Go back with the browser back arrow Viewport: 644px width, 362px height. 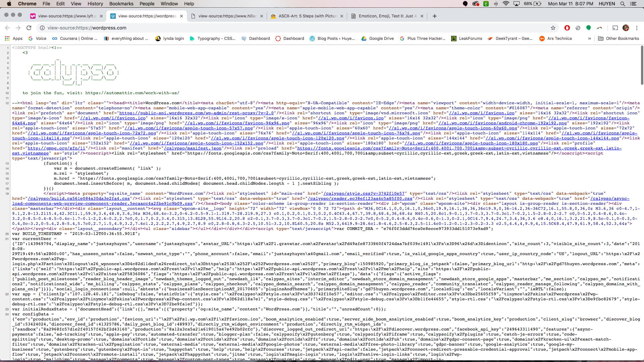click(x=7, y=28)
